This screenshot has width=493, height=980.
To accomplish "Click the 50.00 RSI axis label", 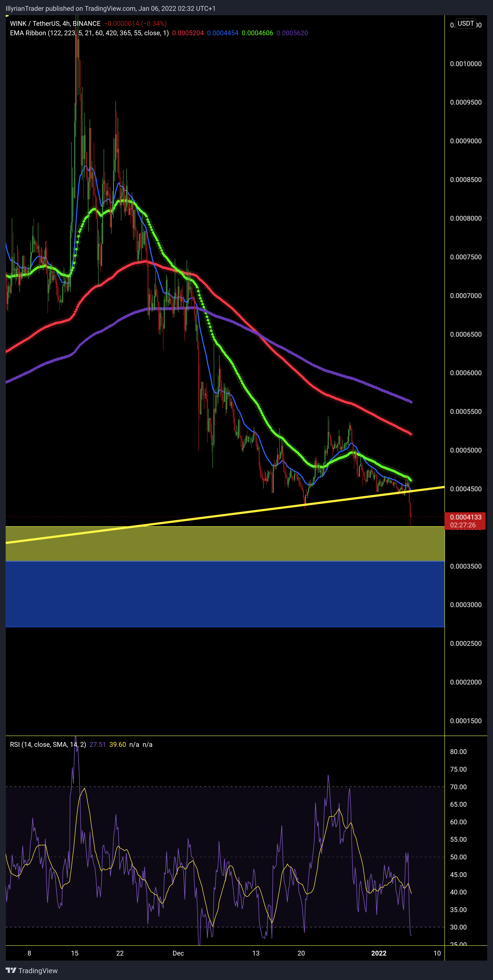I will tap(458, 857).
